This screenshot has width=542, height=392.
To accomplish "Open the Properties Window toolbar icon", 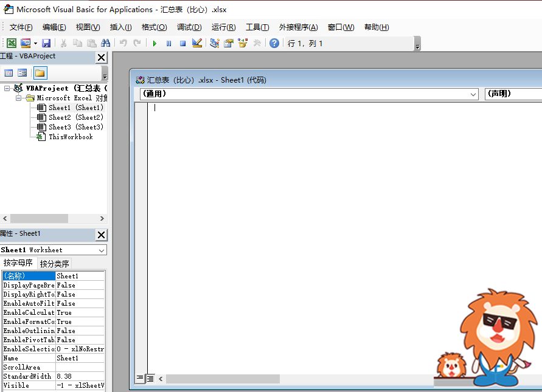I will click(229, 43).
